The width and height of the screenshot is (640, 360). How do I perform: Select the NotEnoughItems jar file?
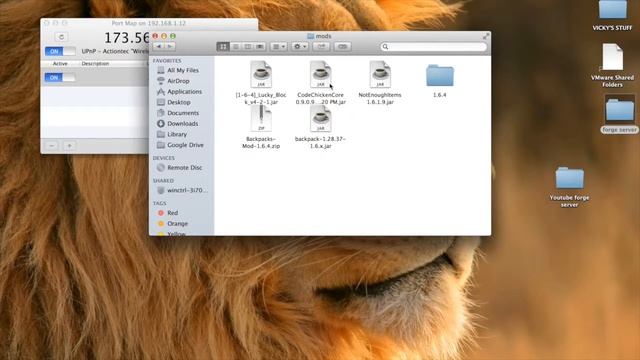380,74
